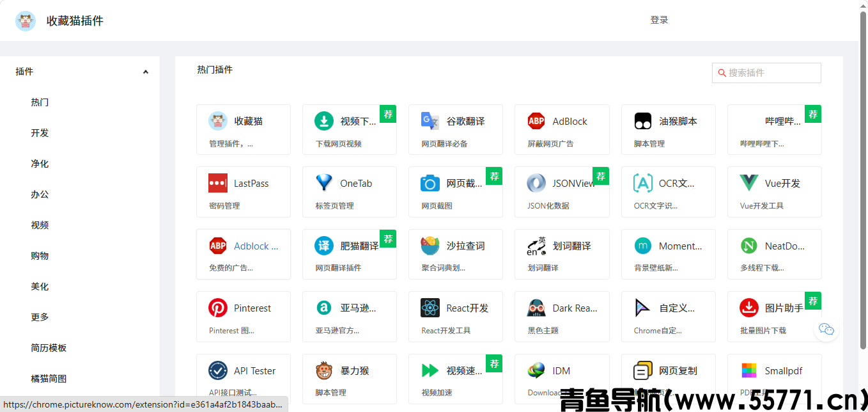Click 网页翻译必备 description text

point(444,144)
